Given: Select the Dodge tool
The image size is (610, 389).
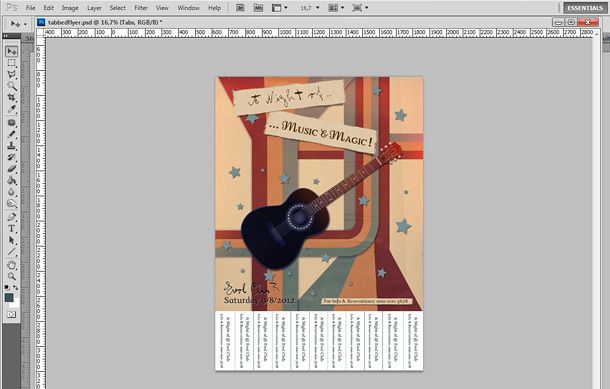Looking at the screenshot, I should (12, 203).
